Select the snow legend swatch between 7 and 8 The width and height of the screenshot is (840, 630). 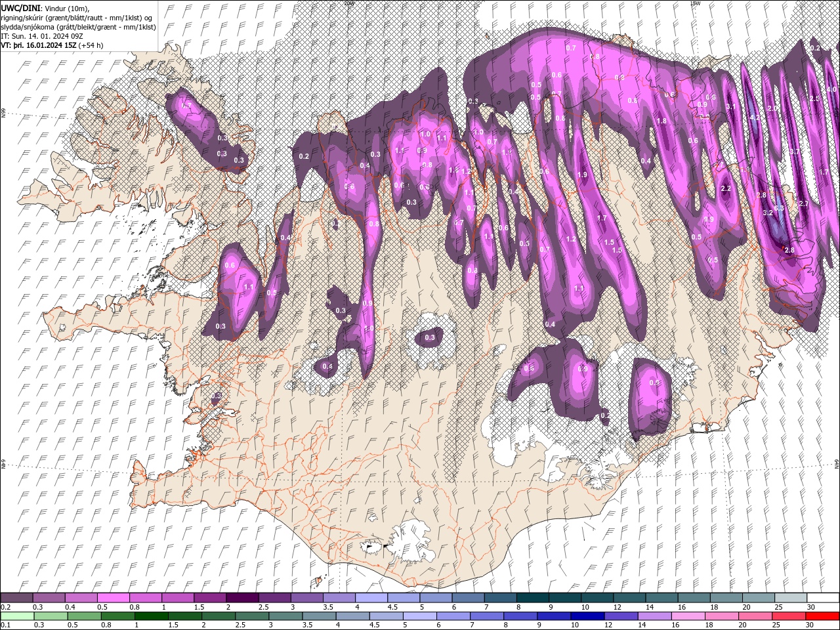tap(501, 598)
